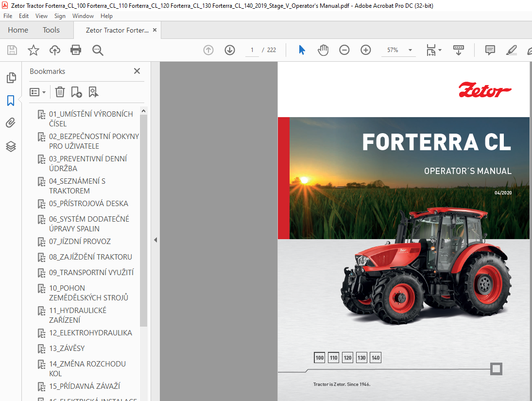Go to next page arrow
Screen dimensions: 532x401
(x=230, y=50)
